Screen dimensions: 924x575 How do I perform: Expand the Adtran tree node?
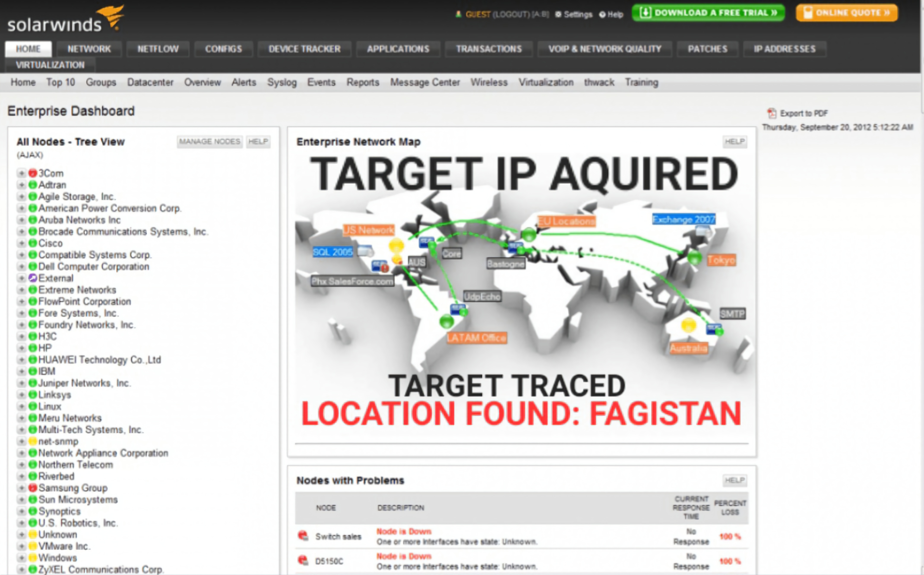22,185
